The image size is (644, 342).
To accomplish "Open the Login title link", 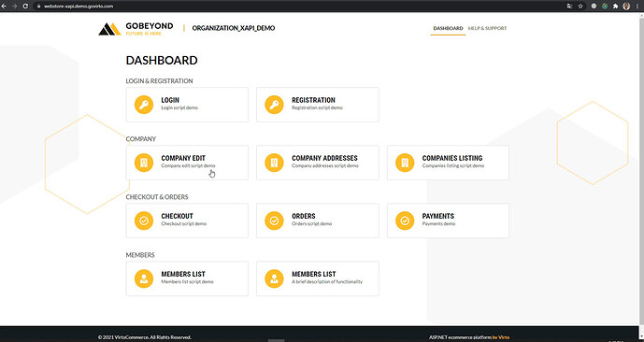I will [x=170, y=100].
